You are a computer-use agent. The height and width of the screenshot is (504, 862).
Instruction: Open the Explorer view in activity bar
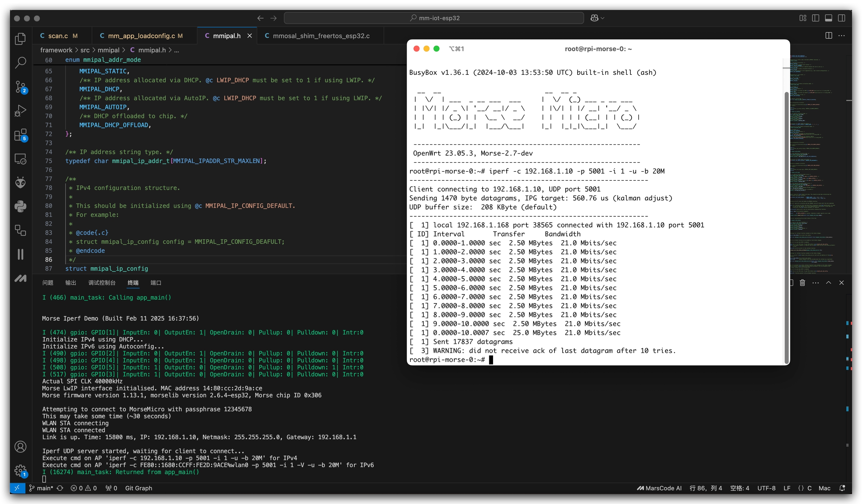[x=20, y=39]
